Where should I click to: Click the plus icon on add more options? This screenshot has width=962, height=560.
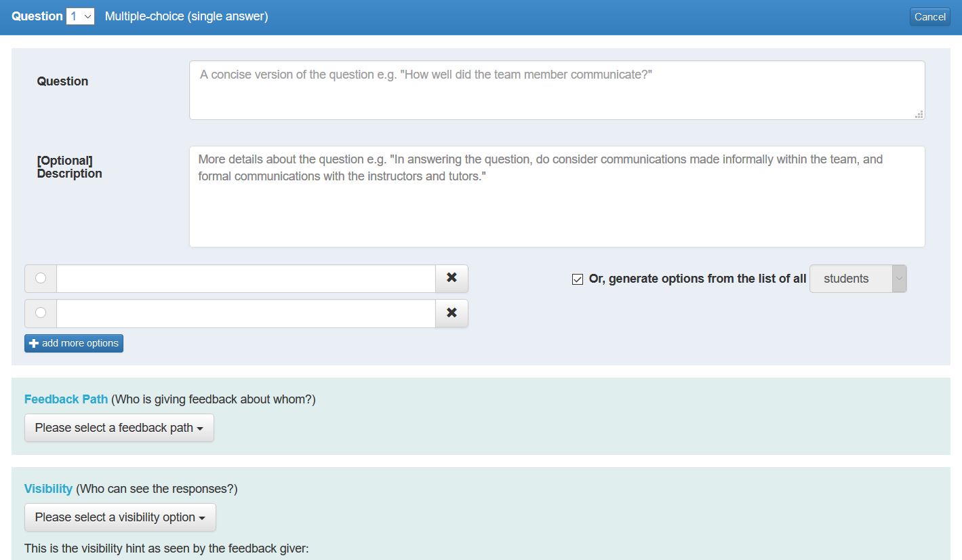[34, 343]
